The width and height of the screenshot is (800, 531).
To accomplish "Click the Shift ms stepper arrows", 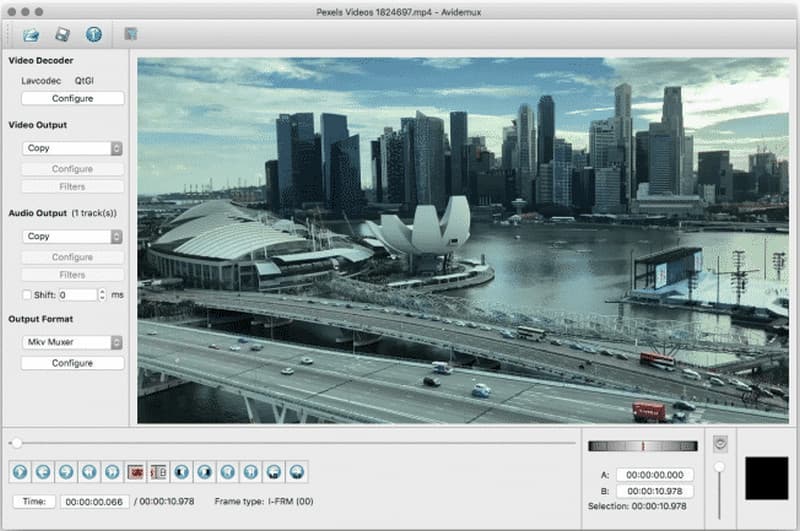I will [x=102, y=295].
